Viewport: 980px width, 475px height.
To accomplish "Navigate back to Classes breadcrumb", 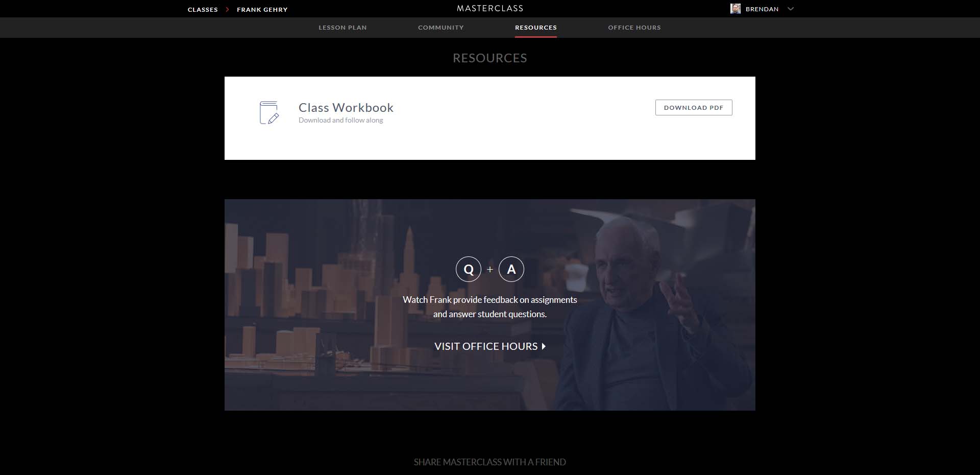I will pyautogui.click(x=203, y=10).
